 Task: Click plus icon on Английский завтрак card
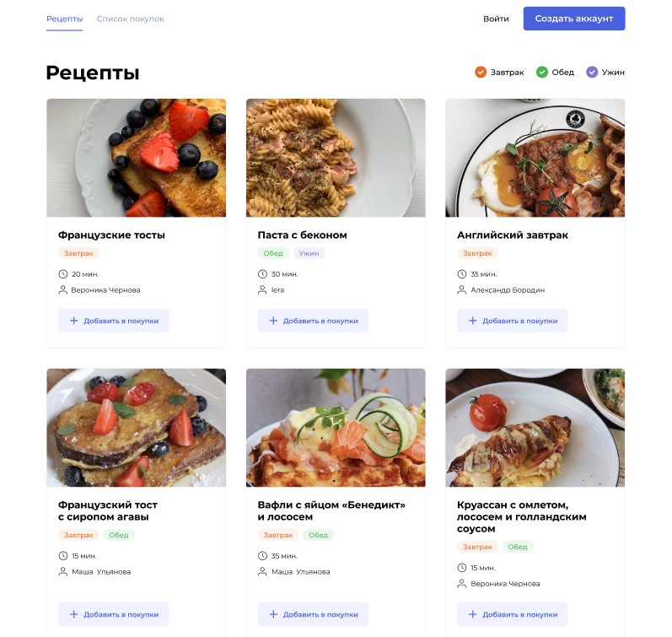coord(472,321)
